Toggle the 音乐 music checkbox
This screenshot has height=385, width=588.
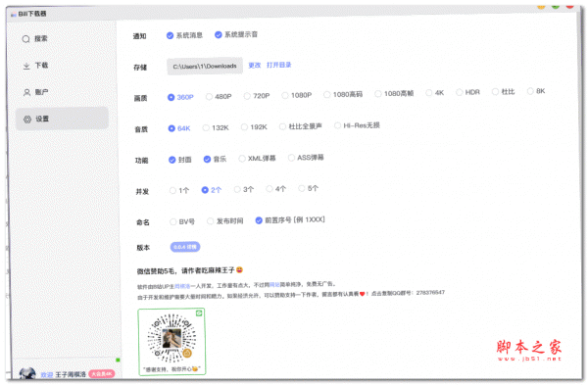[215, 160]
